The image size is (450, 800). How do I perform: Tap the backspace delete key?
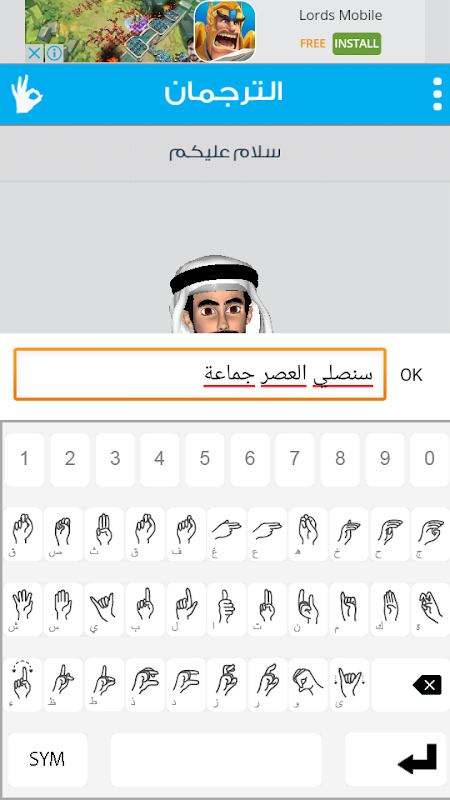point(410,685)
